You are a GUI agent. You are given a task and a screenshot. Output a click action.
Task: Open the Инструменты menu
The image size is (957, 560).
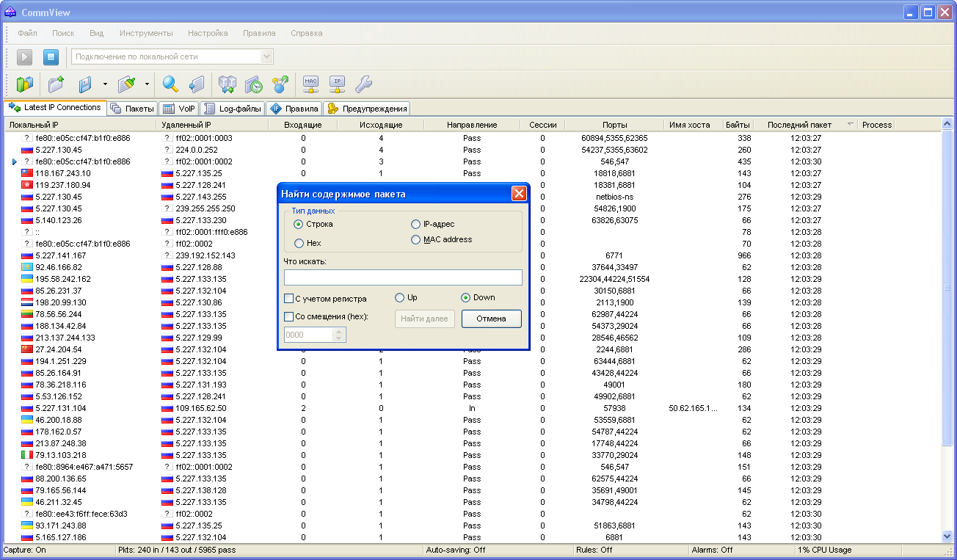[146, 33]
